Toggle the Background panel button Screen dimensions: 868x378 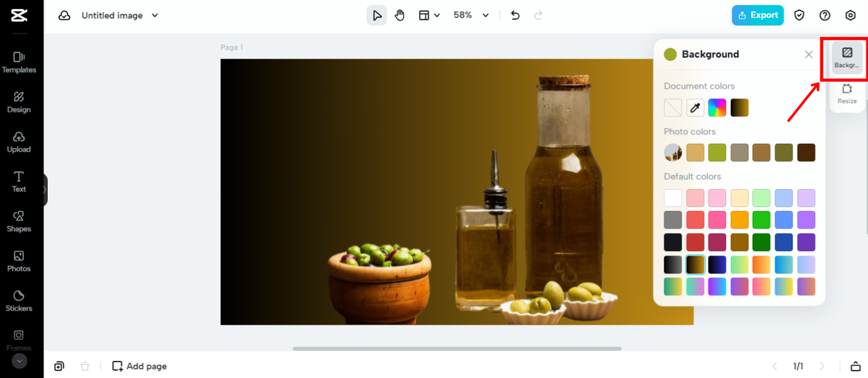pyautogui.click(x=847, y=57)
